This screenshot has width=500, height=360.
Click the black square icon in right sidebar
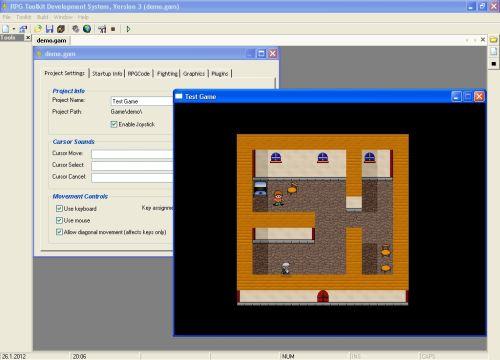494,63
